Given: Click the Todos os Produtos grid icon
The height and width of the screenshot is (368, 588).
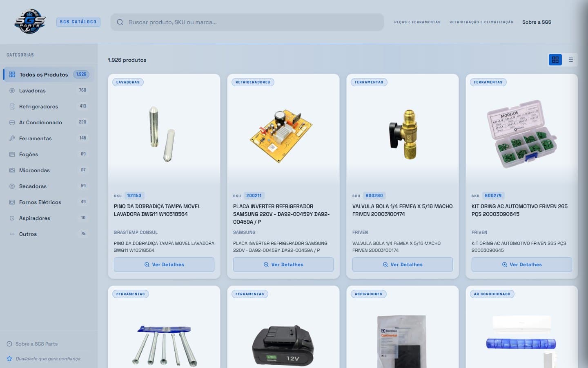Looking at the screenshot, I should pyautogui.click(x=12, y=74).
